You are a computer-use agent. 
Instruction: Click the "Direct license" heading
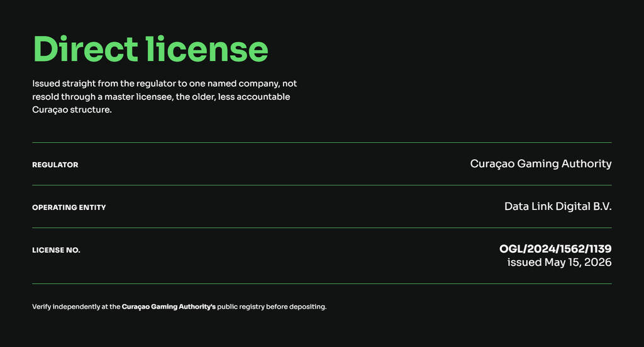pyautogui.click(x=150, y=49)
